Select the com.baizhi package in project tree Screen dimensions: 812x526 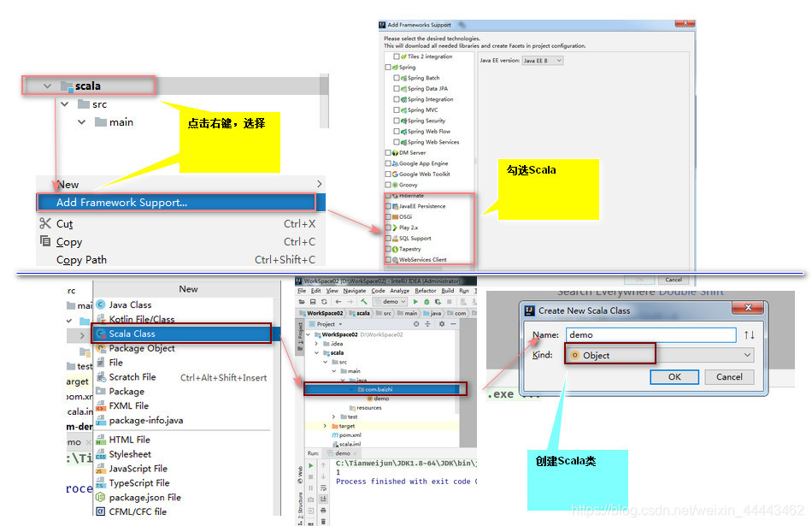tap(383, 389)
